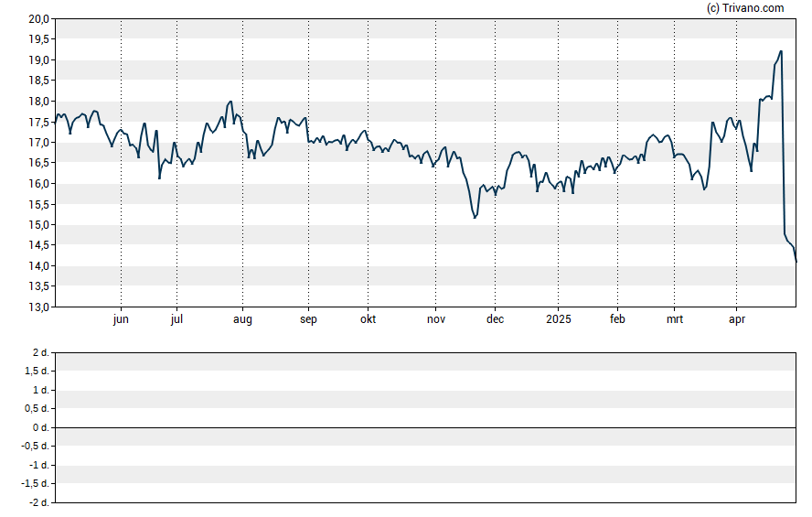Click the '-2 d.' label in lower chart
812x517 pixels.
coord(38,502)
